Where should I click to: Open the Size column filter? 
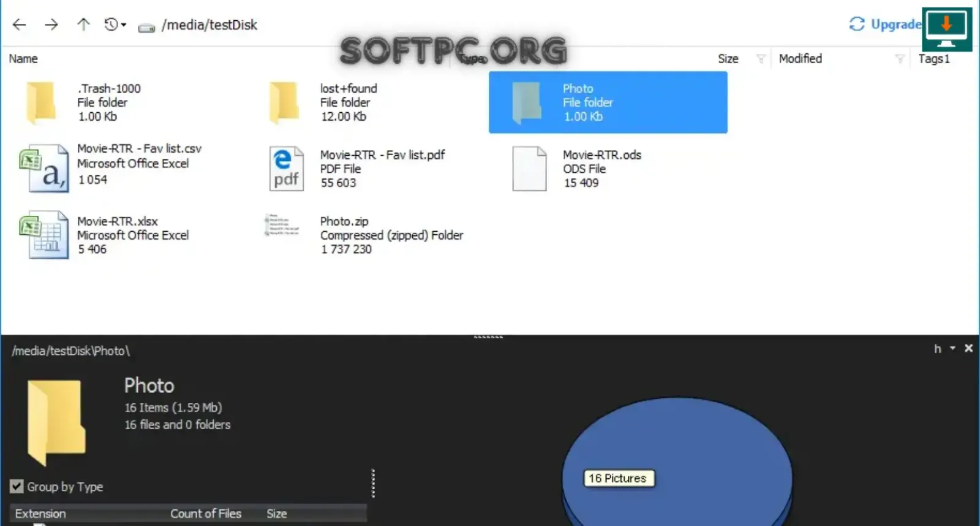point(761,59)
